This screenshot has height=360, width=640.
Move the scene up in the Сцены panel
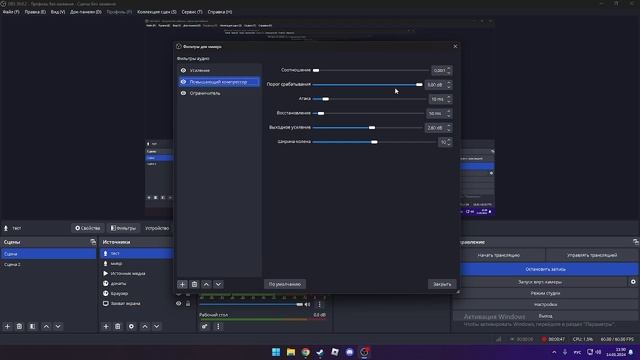(x=46, y=327)
